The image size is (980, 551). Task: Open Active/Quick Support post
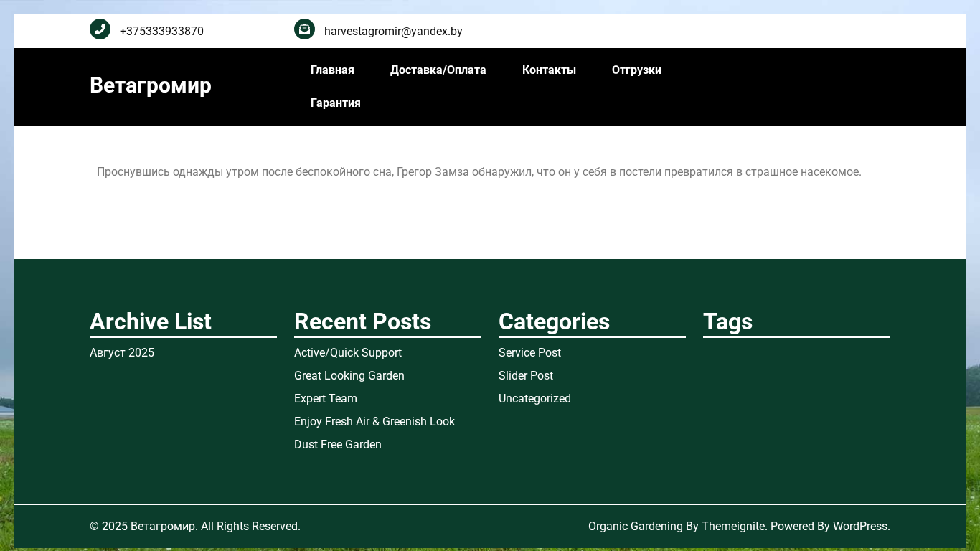(348, 353)
